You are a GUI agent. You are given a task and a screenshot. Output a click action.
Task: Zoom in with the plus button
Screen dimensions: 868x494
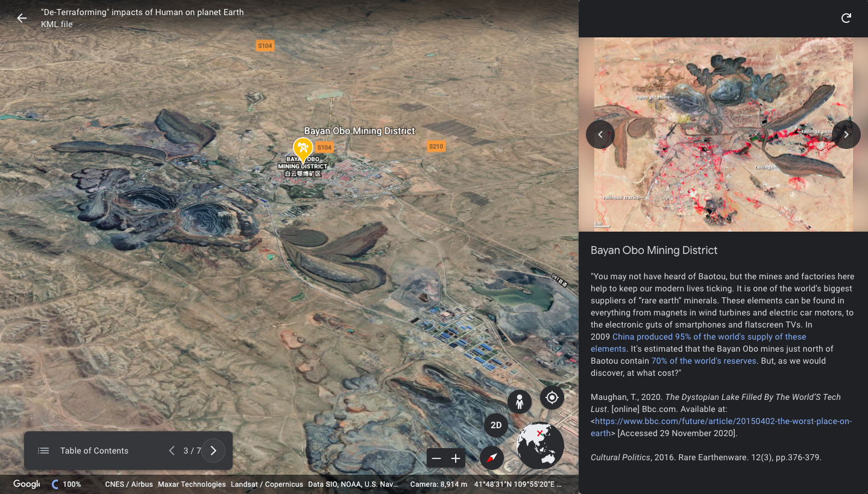click(x=456, y=458)
